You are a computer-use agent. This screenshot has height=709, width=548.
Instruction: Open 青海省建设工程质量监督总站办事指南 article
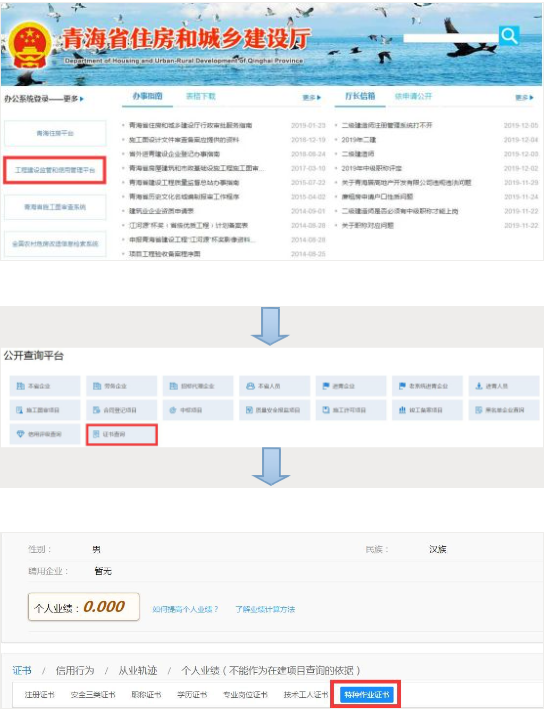184,183
